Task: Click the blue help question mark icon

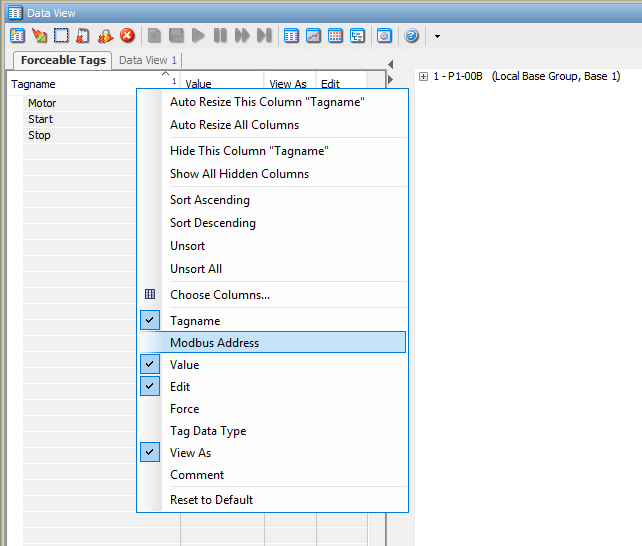Action: point(411,36)
